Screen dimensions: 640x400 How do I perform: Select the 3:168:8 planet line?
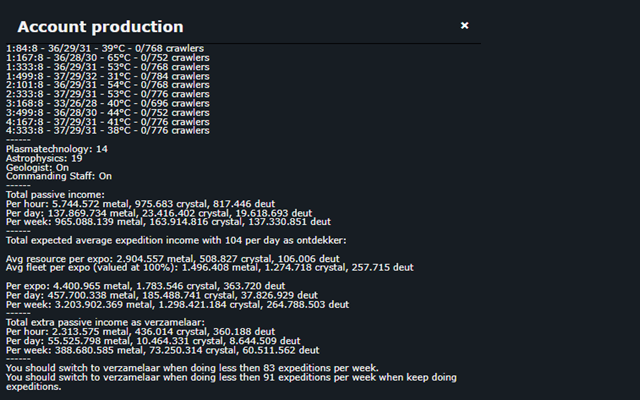coord(108,104)
